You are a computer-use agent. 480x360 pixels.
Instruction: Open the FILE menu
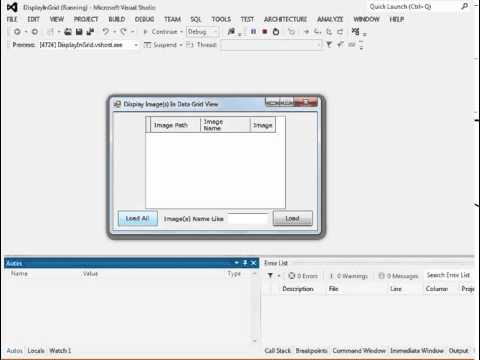coord(12,19)
